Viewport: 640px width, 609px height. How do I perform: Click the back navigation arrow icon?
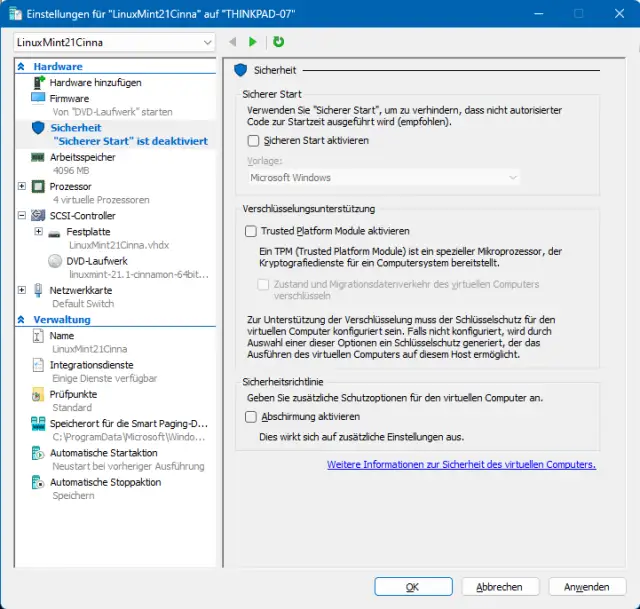[x=232, y=42]
